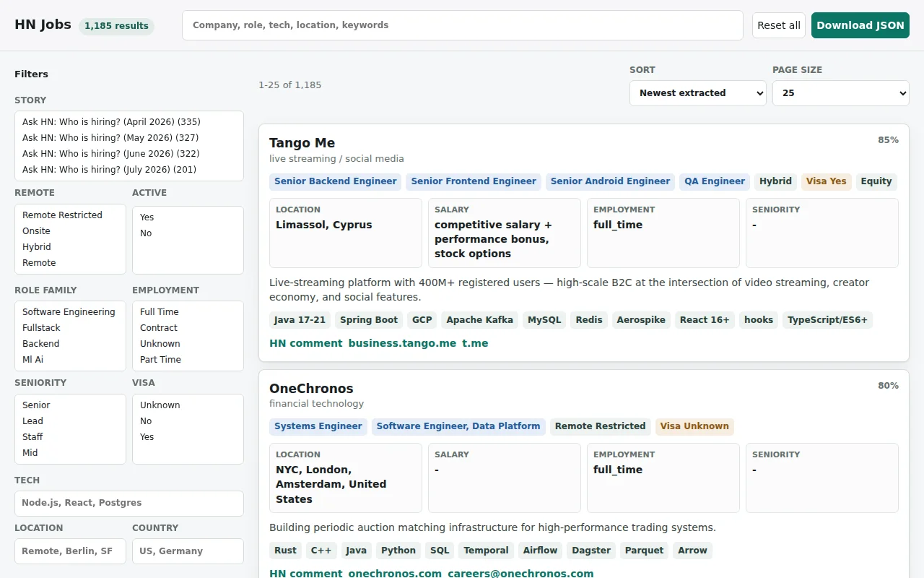Image resolution: width=924 pixels, height=578 pixels.
Task: Click the Tech filter input field
Action: (129, 504)
